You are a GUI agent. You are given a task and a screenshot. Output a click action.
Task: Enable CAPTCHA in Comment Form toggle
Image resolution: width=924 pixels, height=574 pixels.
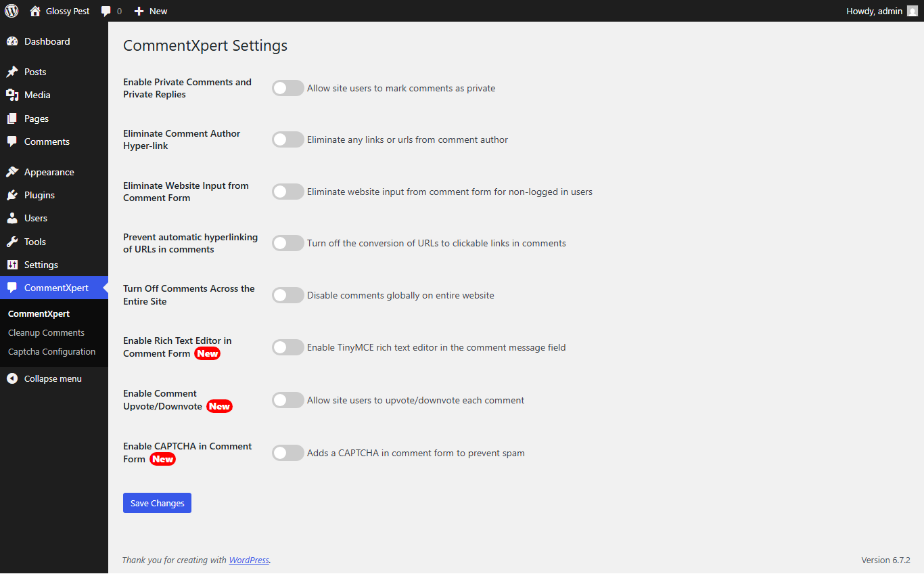(288, 453)
